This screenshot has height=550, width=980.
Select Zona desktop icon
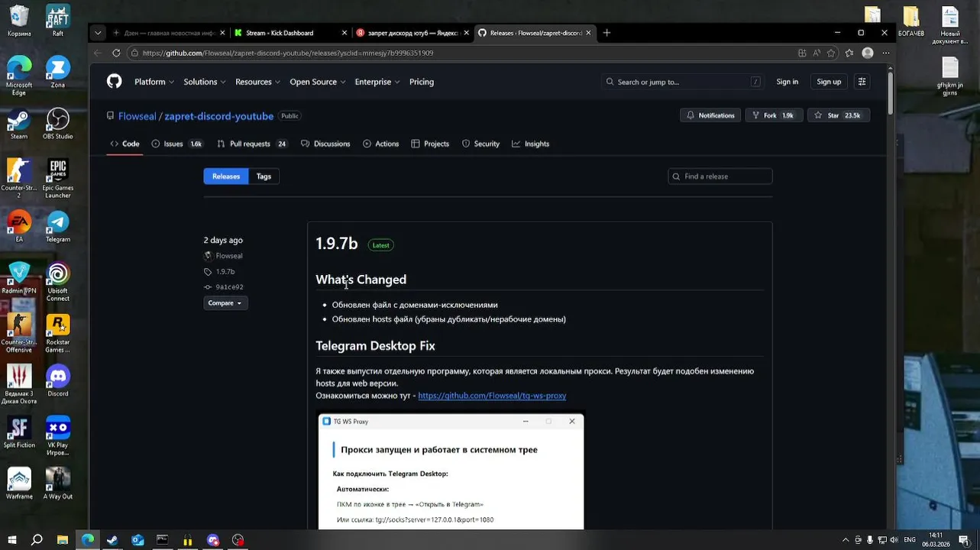click(58, 73)
